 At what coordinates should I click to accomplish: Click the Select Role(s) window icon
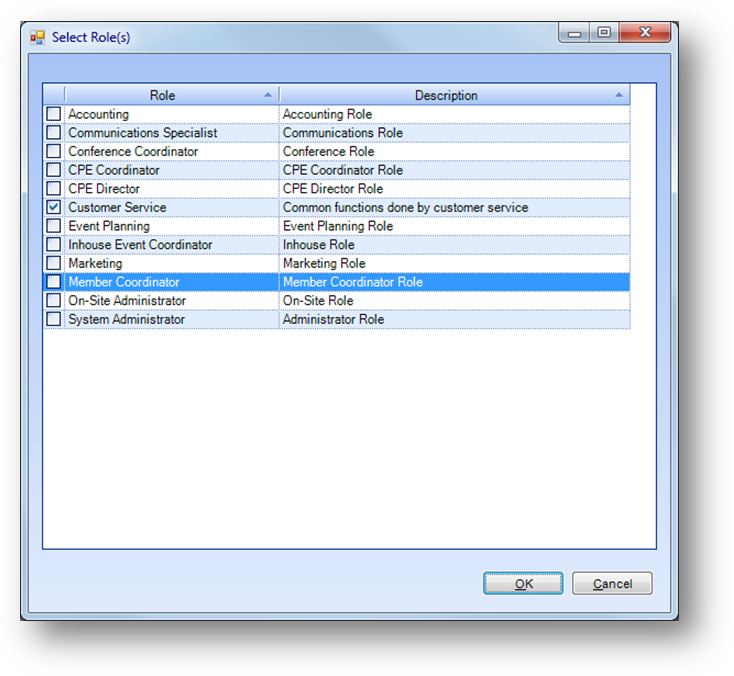coord(37,37)
